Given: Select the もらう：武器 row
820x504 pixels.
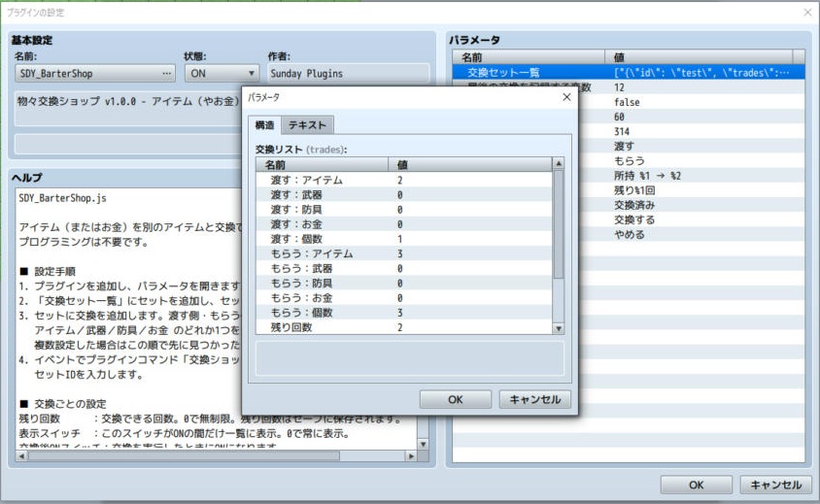Looking at the screenshot, I should 403,268.
